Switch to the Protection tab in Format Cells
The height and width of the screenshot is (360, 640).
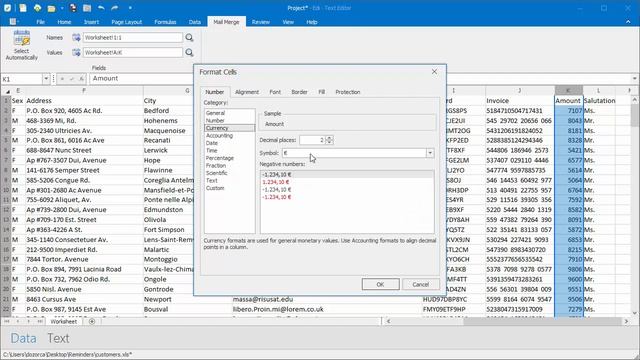pos(348,92)
